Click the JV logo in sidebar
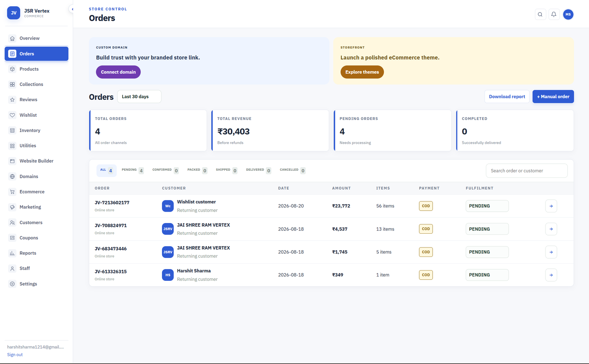This screenshot has height=364, width=589. (14, 13)
